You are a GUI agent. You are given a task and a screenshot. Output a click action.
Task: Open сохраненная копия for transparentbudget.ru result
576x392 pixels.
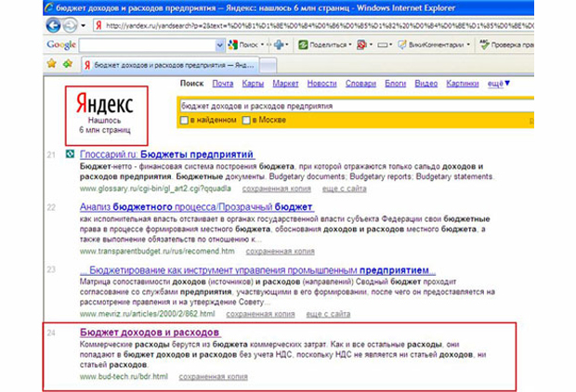point(281,252)
